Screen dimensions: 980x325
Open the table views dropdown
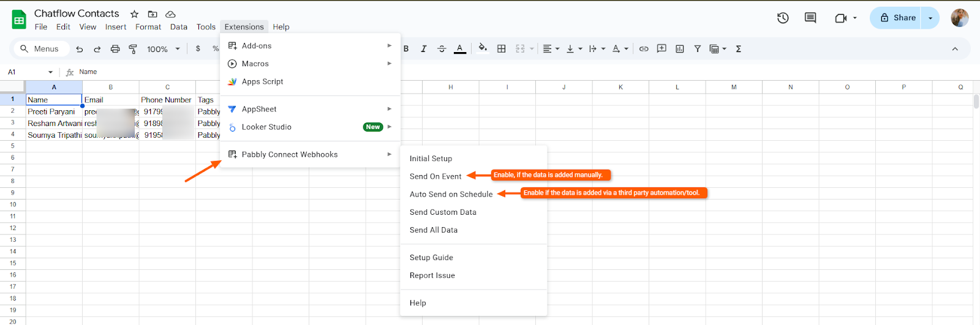click(718, 49)
